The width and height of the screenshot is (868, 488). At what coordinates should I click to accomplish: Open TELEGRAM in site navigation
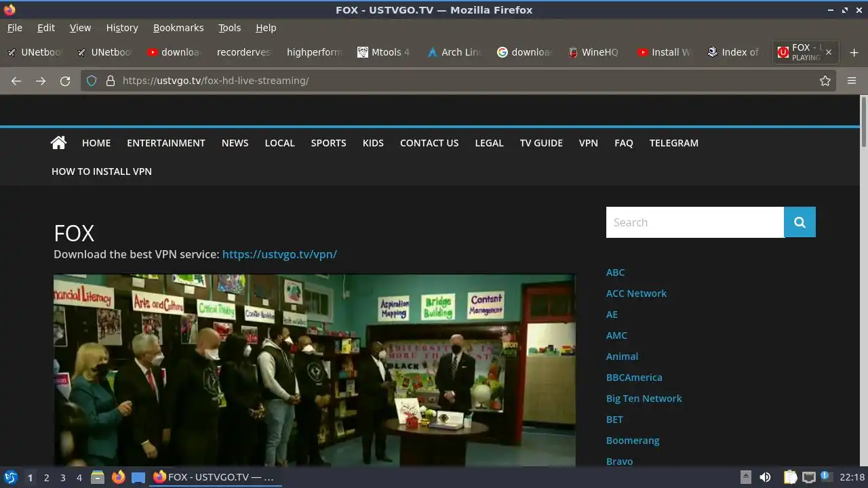tap(673, 143)
